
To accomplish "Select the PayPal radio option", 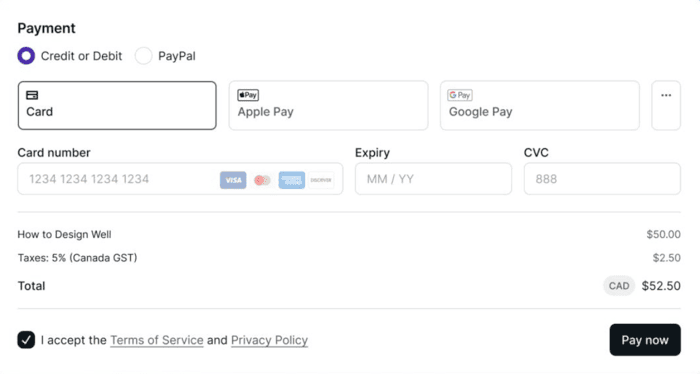I will click(x=144, y=56).
